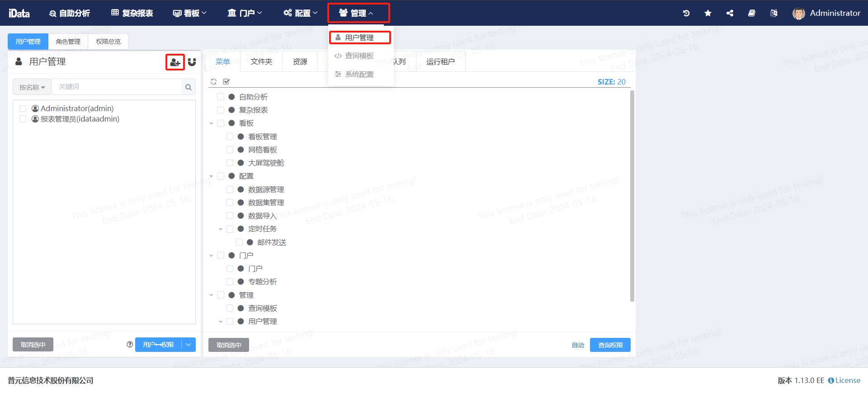Select 系统配置 from the 管理 menu
Screen dimensions: 868x393
point(359,74)
